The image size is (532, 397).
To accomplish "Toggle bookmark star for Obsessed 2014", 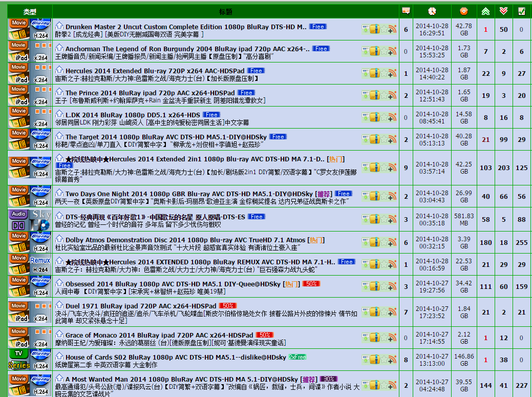I will (x=384, y=286).
